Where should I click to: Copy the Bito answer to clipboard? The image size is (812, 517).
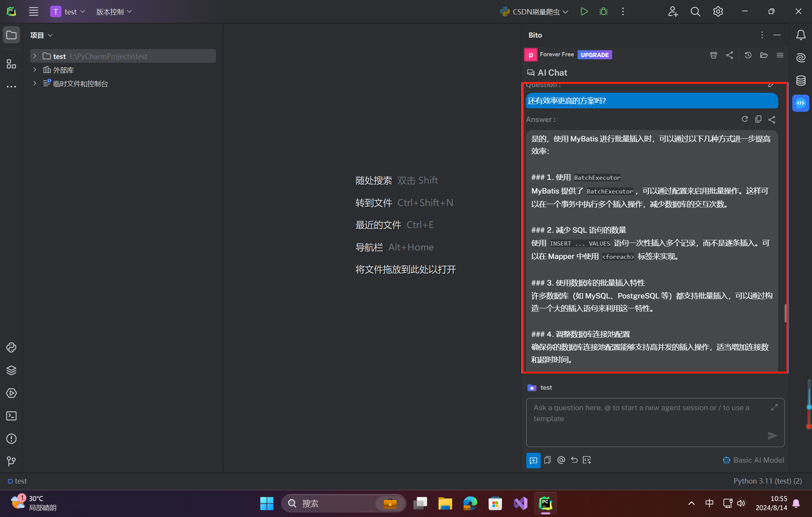coord(758,119)
